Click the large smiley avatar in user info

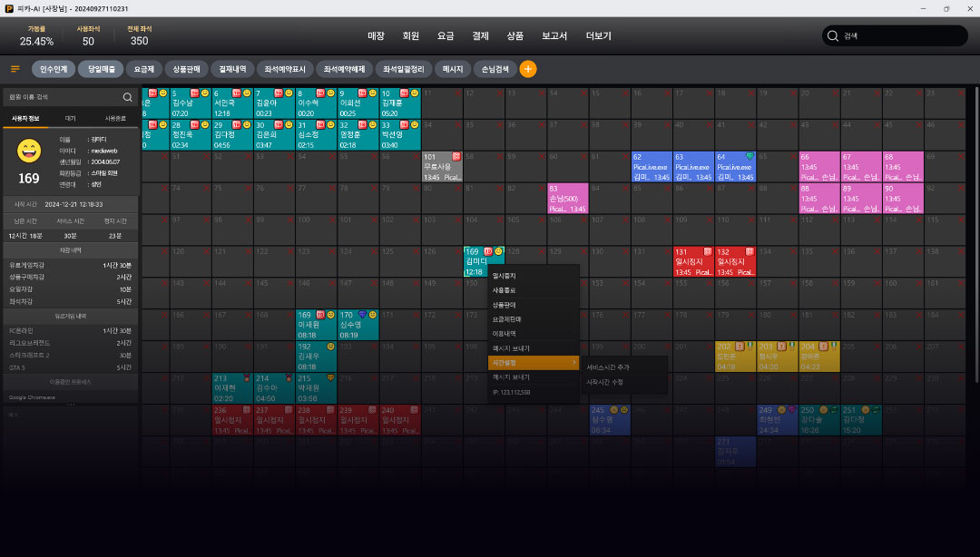pyautogui.click(x=29, y=151)
